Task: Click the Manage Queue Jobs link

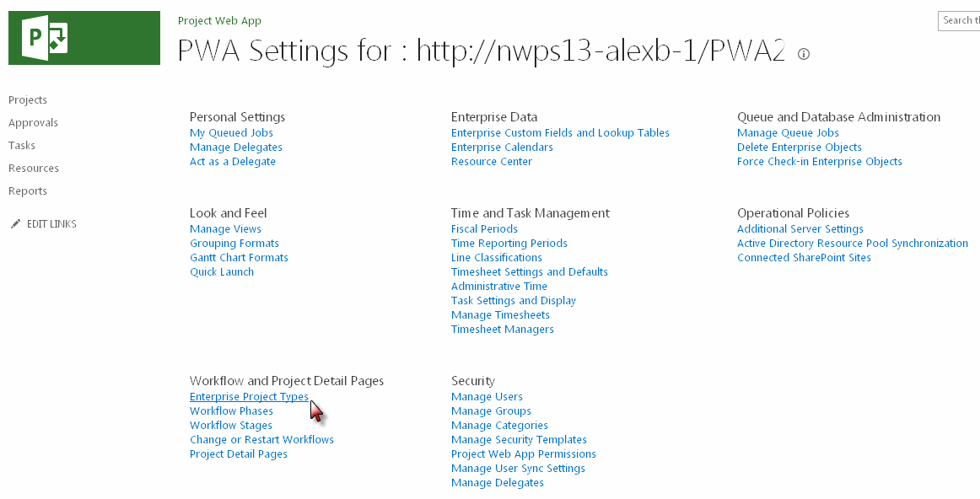Action: point(788,133)
